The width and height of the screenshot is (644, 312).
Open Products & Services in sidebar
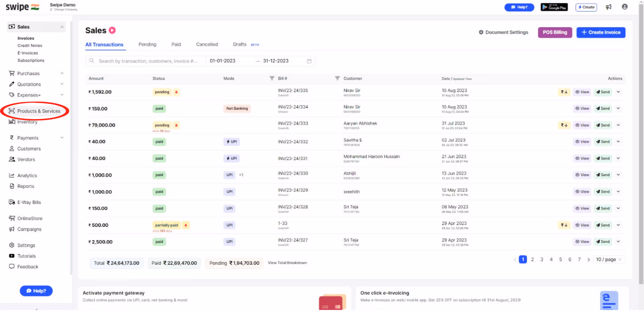pos(35,111)
